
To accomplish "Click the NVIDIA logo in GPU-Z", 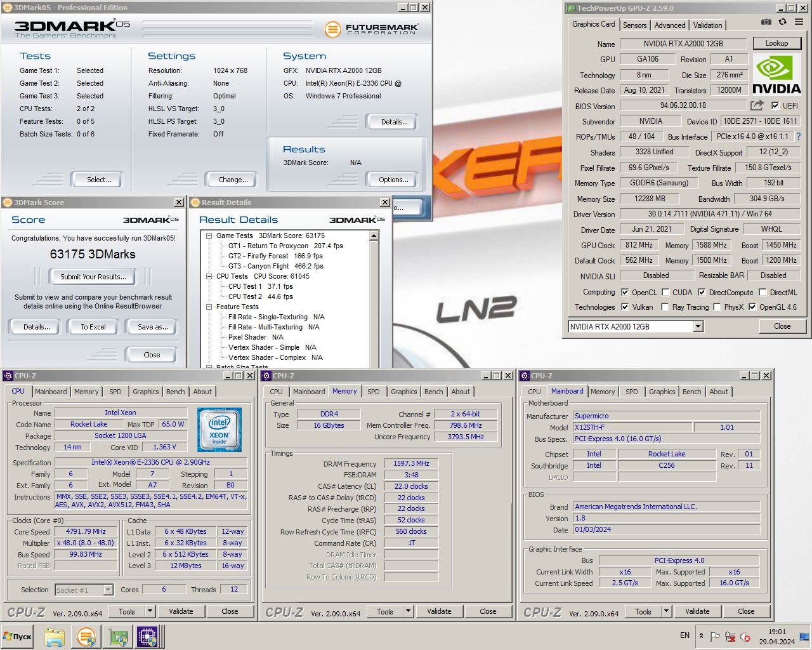I will (x=776, y=76).
